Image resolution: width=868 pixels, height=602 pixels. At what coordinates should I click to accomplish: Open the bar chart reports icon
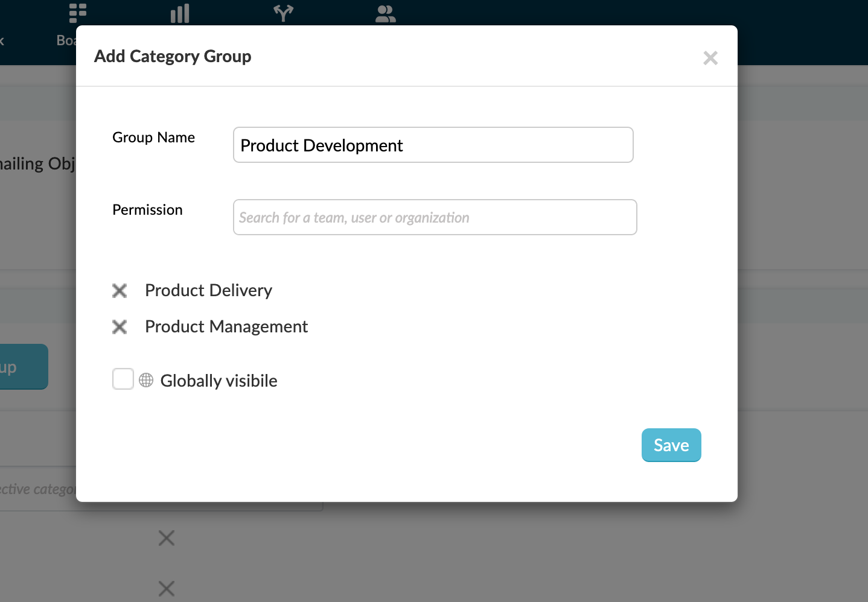[180, 13]
